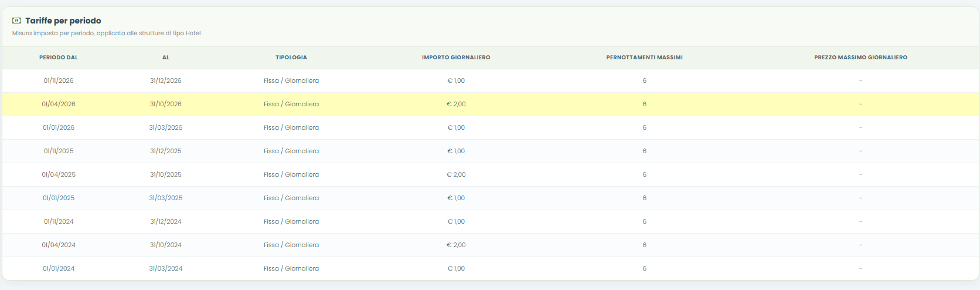Select the row starting 01/11/2025

491,151
